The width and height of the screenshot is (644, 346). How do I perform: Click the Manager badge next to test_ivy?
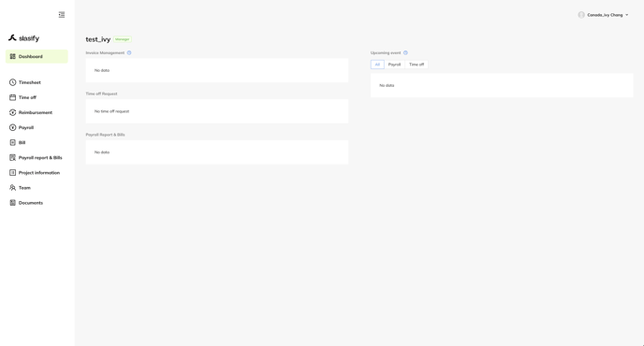click(123, 39)
